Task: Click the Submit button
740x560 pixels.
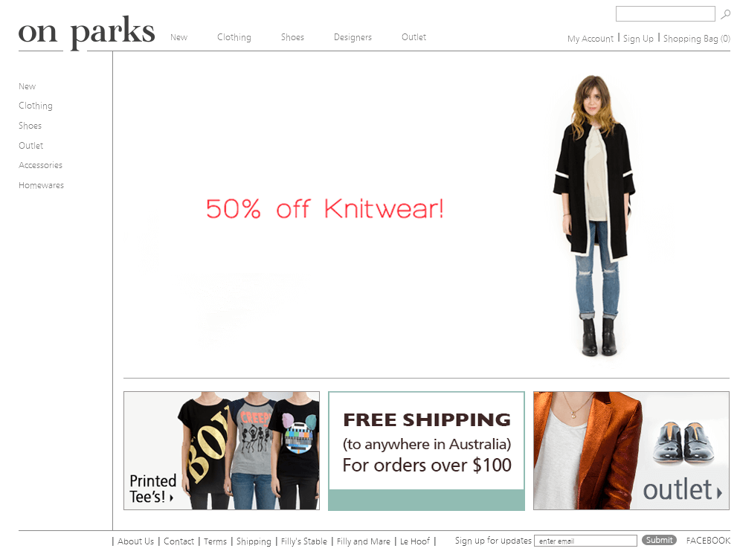Action: pos(659,540)
